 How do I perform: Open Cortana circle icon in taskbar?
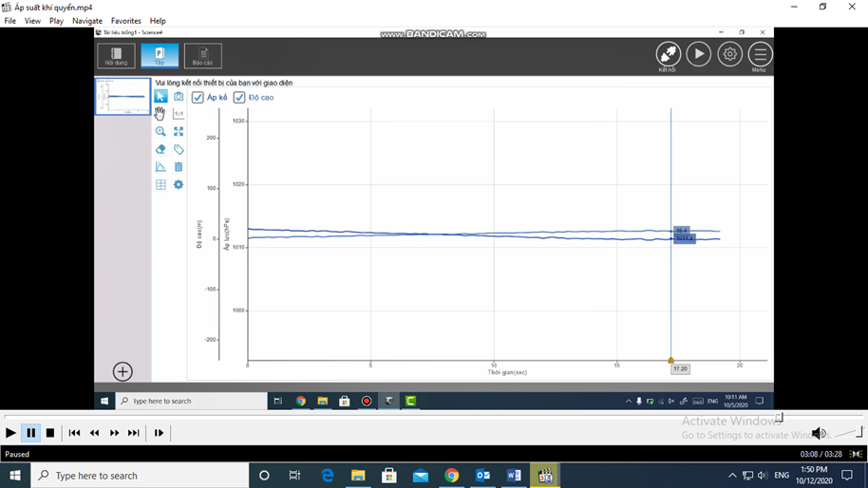[264, 476]
